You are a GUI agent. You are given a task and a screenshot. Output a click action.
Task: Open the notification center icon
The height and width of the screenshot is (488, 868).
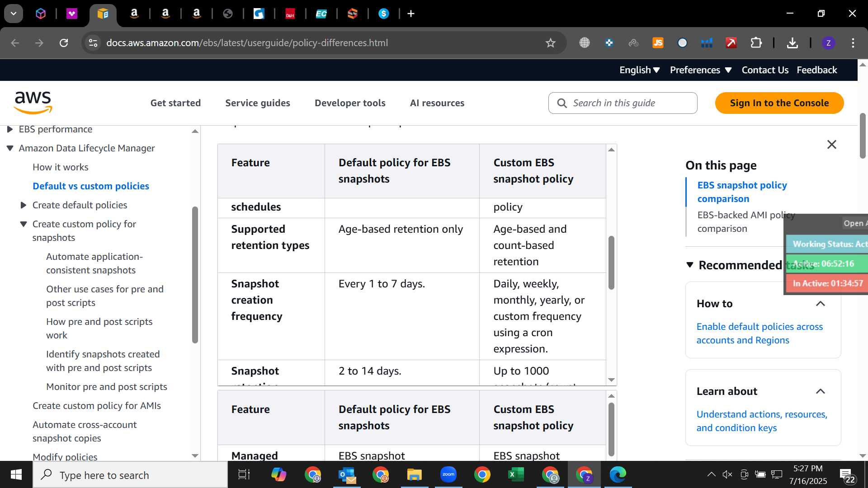(846, 475)
